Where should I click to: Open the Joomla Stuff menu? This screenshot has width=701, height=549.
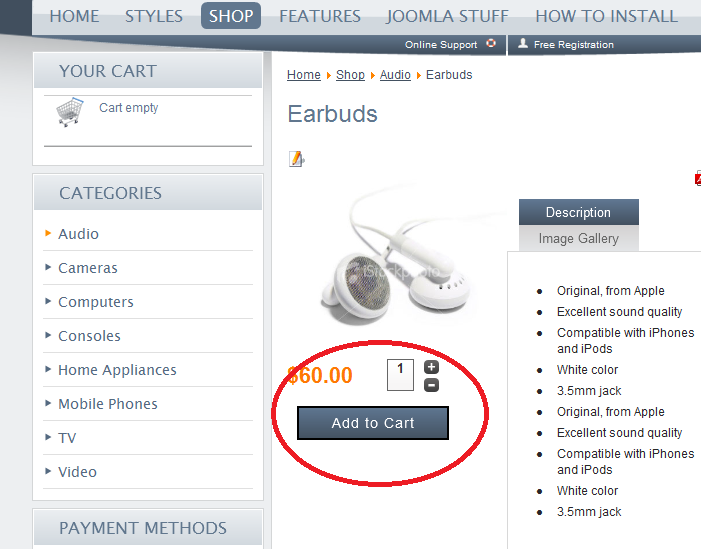click(x=448, y=16)
